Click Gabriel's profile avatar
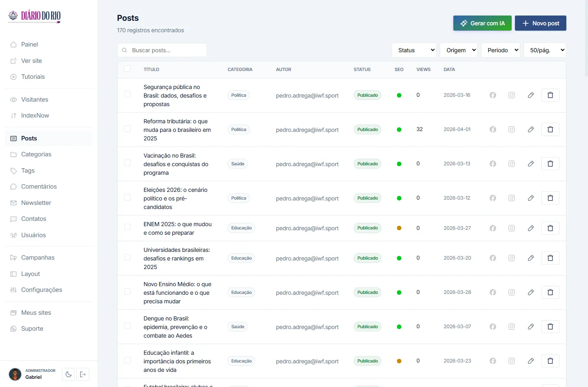This screenshot has width=588, height=387. point(15,374)
